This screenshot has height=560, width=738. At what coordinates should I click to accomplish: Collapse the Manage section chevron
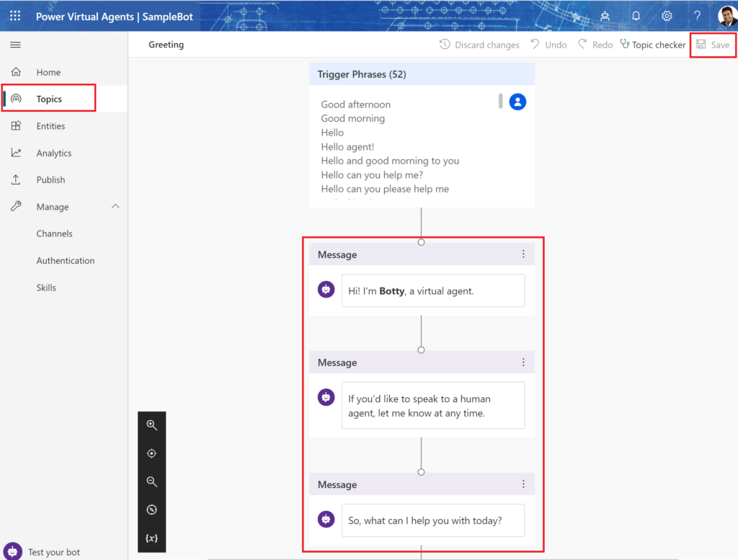[x=114, y=206]
